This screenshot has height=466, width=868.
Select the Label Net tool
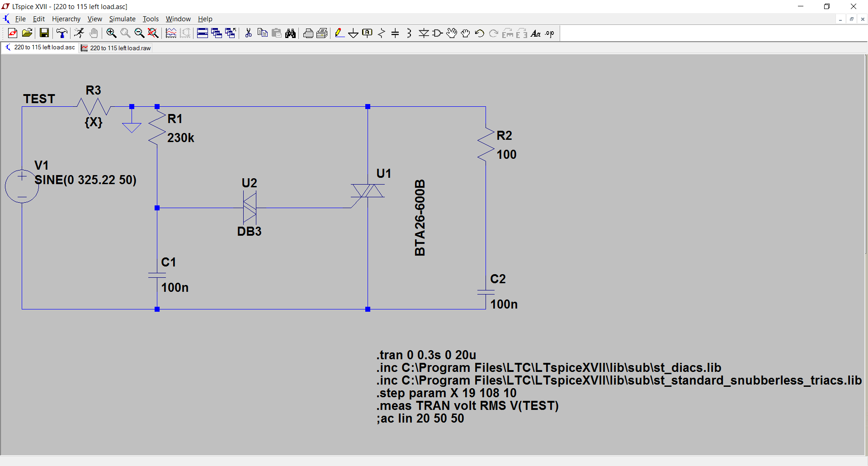(367, 33)
